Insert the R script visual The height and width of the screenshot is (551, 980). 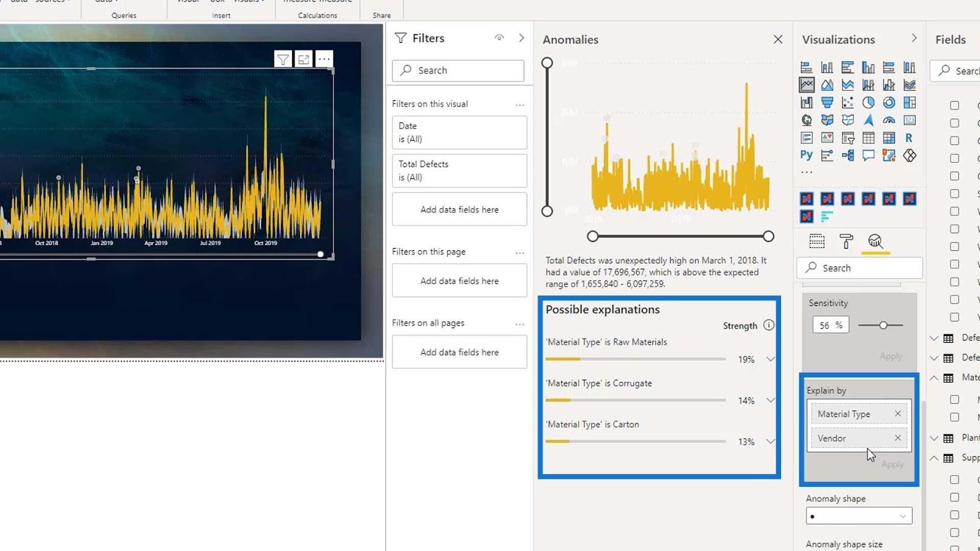[x=910, y=138]
